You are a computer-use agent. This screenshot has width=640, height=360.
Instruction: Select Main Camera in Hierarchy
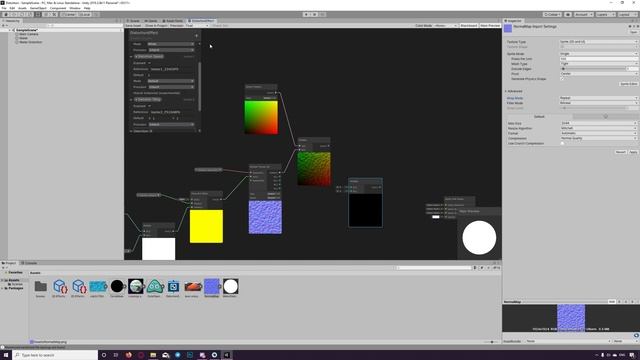coord(29,34)
